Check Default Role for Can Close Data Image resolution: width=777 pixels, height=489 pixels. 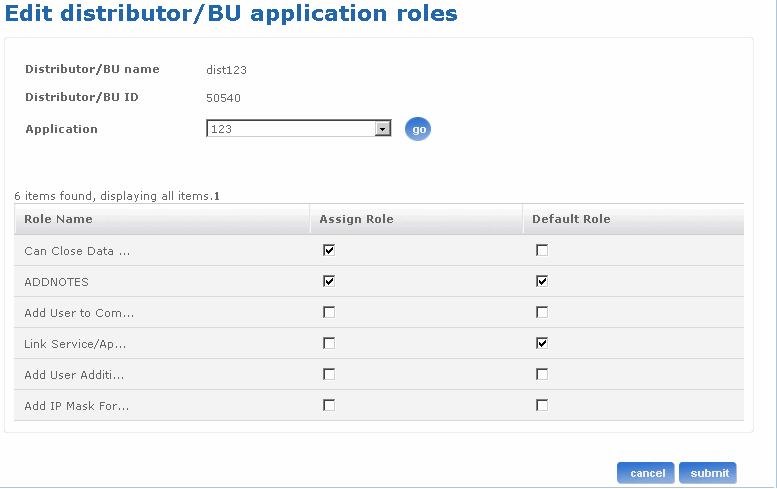[x=542, y=250]
